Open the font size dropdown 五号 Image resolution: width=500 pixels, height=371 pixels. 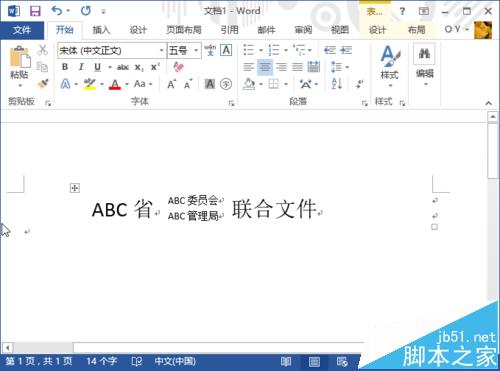184,51
